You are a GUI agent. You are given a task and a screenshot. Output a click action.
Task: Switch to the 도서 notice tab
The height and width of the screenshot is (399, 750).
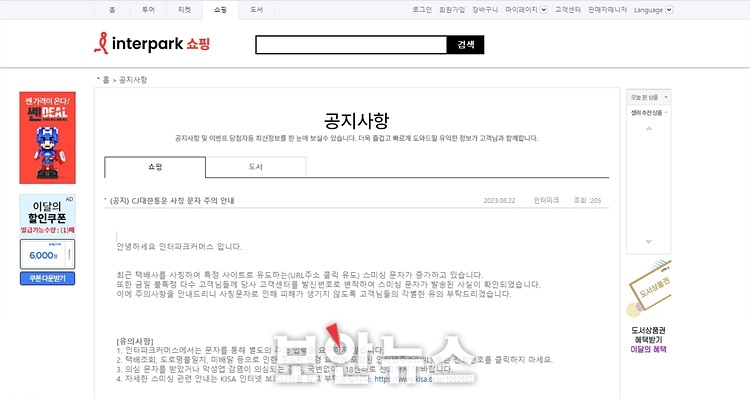tap(256, 167)
